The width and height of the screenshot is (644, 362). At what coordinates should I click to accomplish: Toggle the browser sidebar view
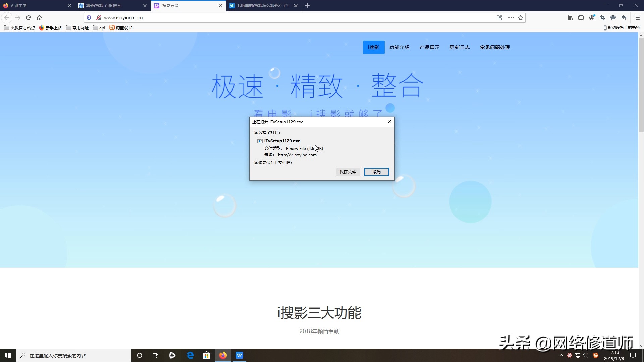point(581,18)
